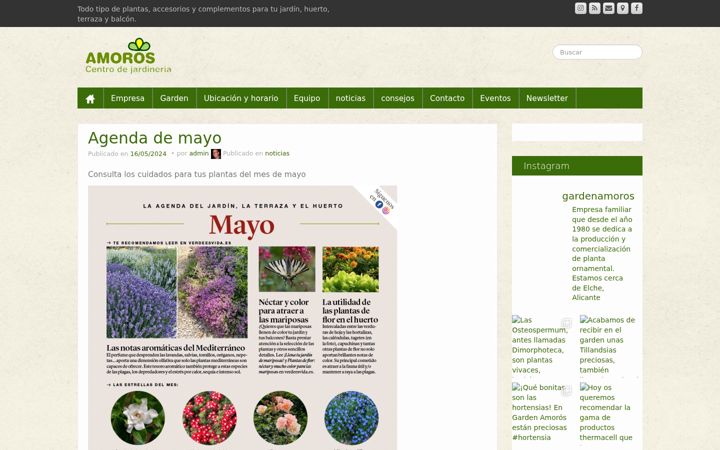The image size is (720, 450).
Task: Click the admin author link
Action: coord(199,153)
